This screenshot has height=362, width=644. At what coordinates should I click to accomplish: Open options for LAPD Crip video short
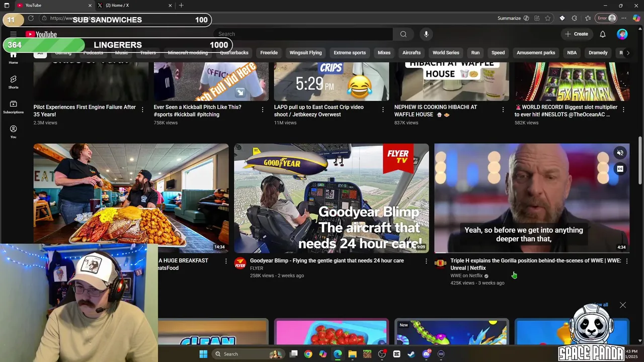pyautogui.click(x=383, y=109)
